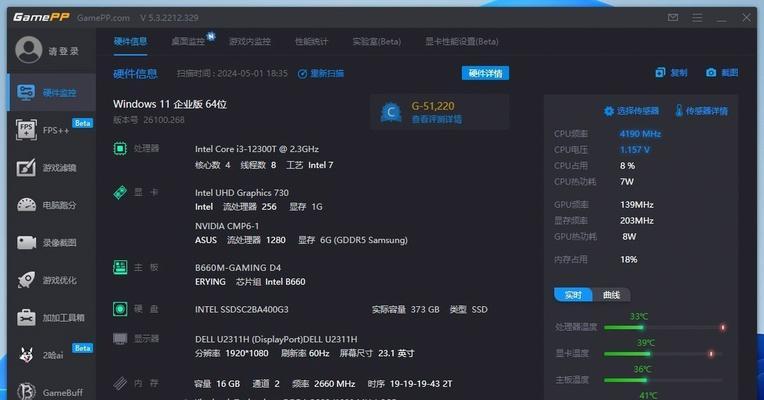Viewport: 764px width, 400px height.
Task: Click the 处理器温度 temperature bar
Action: pos(665,327)
